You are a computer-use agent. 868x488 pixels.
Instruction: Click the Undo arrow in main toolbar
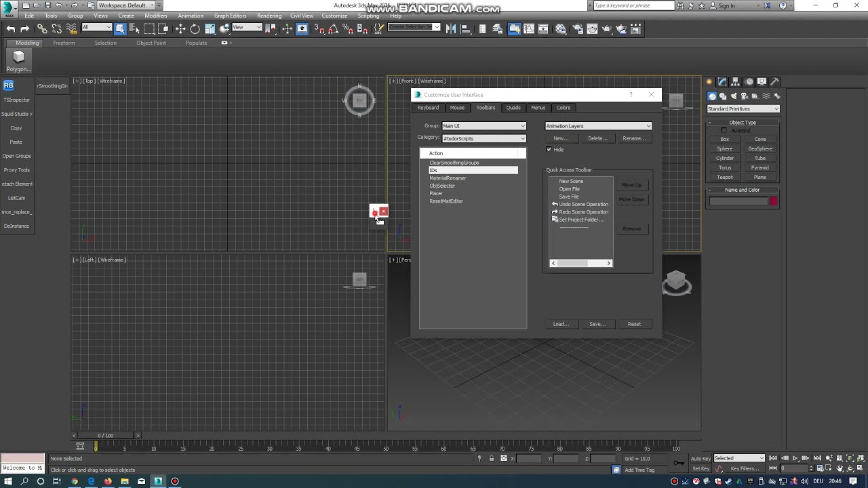coord(10,28)
